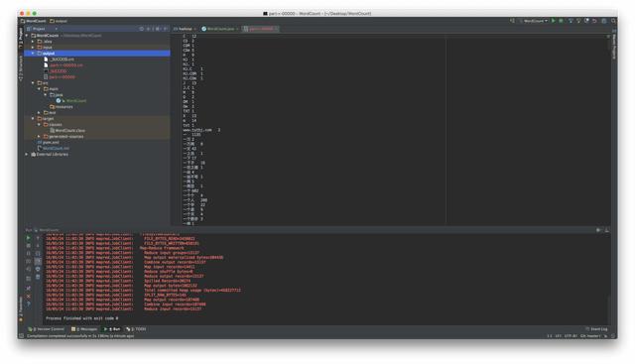Click the Project panel settings gear icon
This screenshot has height=364, width=635.
point(158,29)
